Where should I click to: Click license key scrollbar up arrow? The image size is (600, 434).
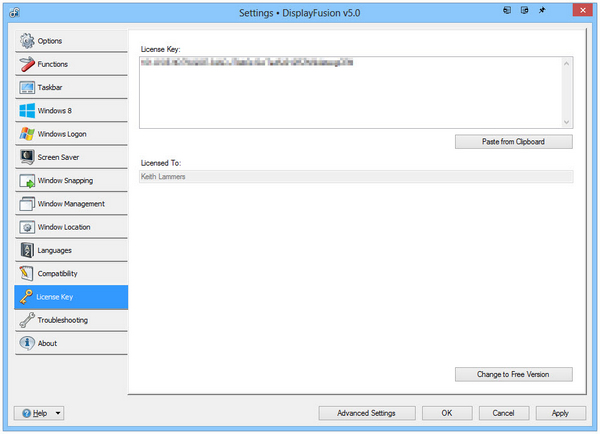click(566, 64)
